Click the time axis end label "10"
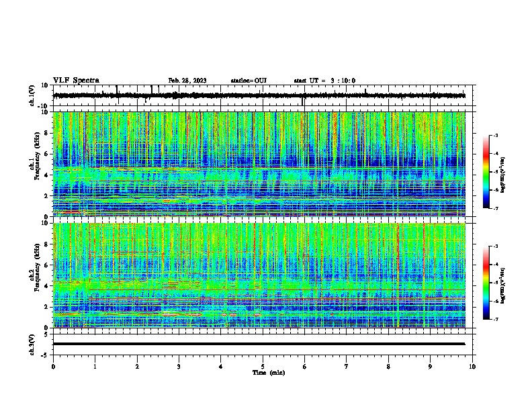Image resolution: width=532 pixels, height=411 pixels. pyautogui.click(x=472, y=367)
